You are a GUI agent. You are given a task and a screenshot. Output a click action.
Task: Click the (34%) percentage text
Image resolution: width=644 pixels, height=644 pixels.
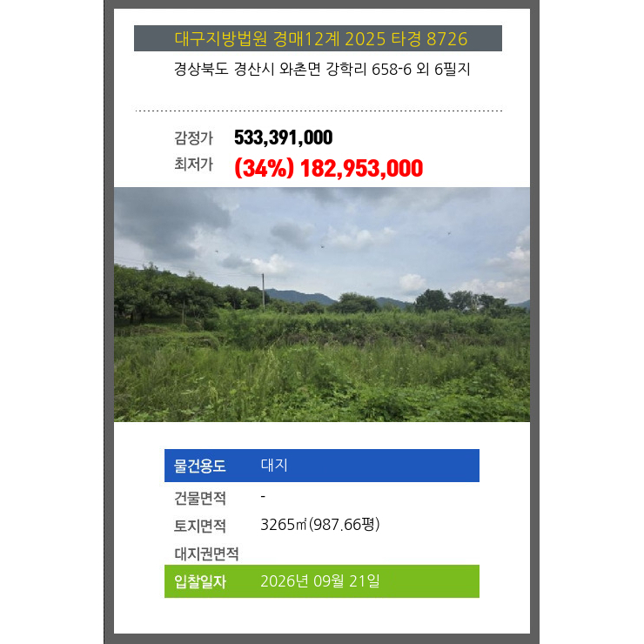264,168
